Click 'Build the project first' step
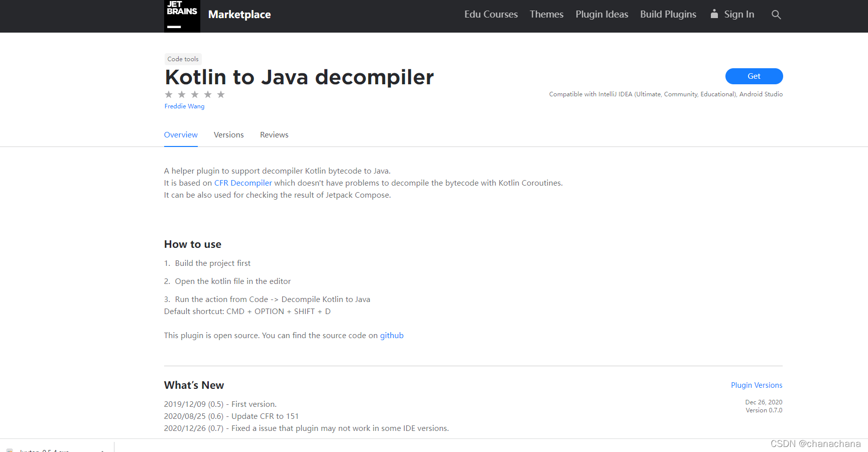Screen dimensions: 868x452 click(213, 263)
